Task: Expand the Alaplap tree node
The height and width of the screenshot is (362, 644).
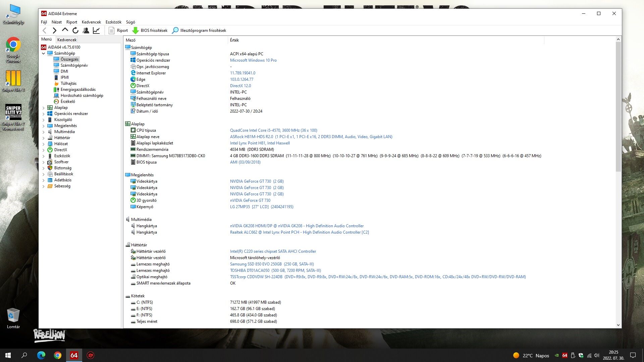Action: [43, 108]
